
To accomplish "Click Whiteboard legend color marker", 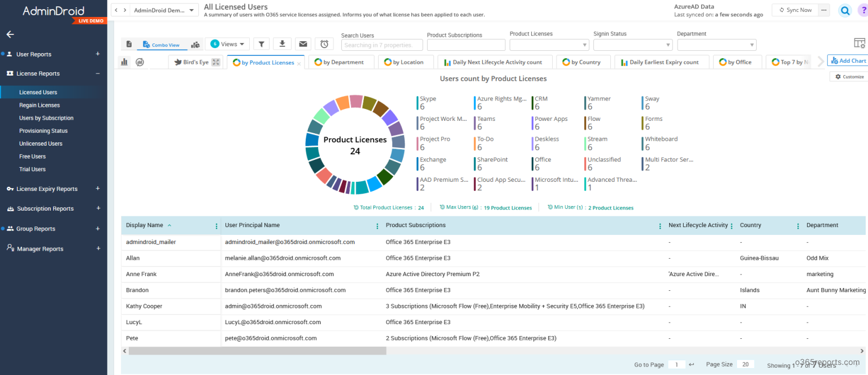I will pos(643,143).
